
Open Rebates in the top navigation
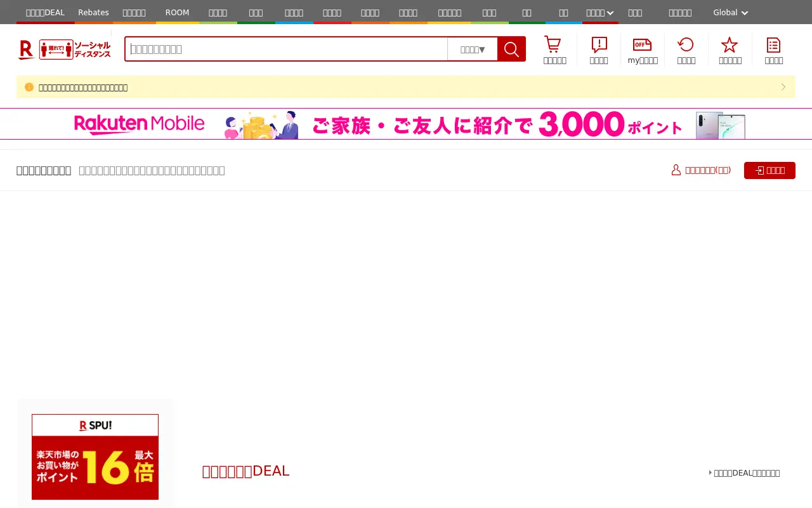click(93, 13)
